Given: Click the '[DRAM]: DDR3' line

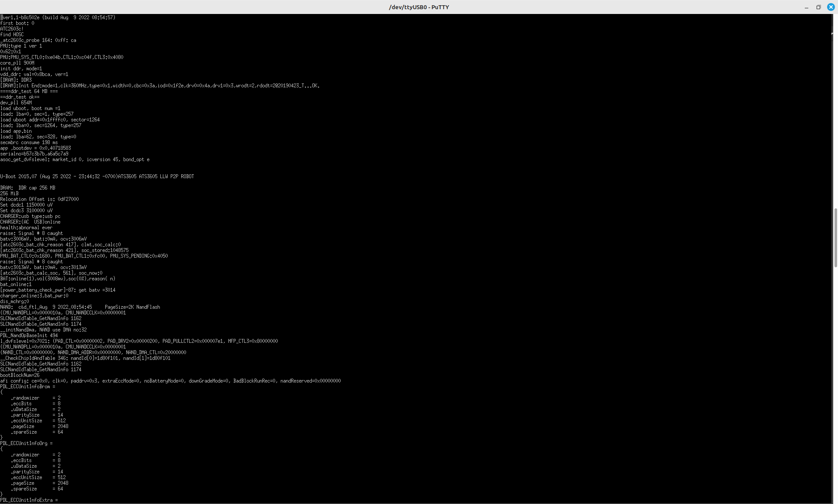Looking at the screenshot, I should [16, 80].
